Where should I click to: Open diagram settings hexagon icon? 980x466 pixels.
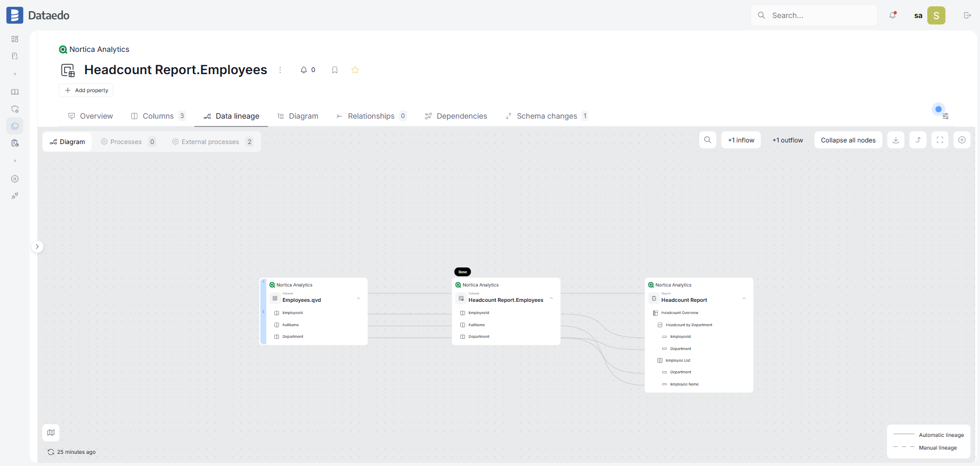[962, 140]
